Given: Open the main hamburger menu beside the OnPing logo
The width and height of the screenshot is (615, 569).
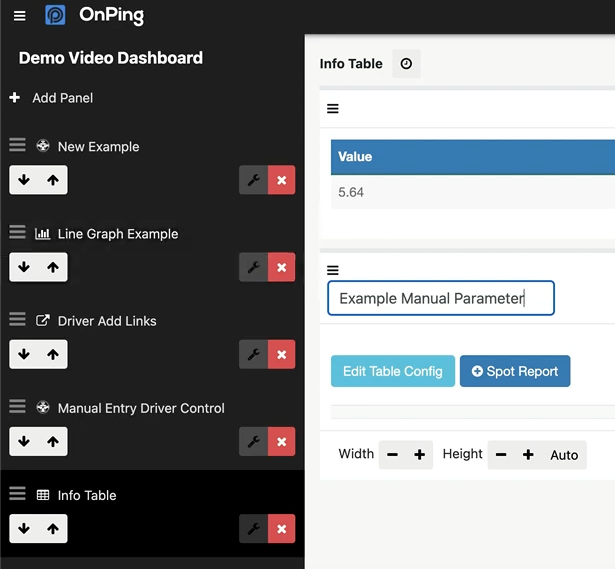Looking at the screenshot, I should [20, 16].
